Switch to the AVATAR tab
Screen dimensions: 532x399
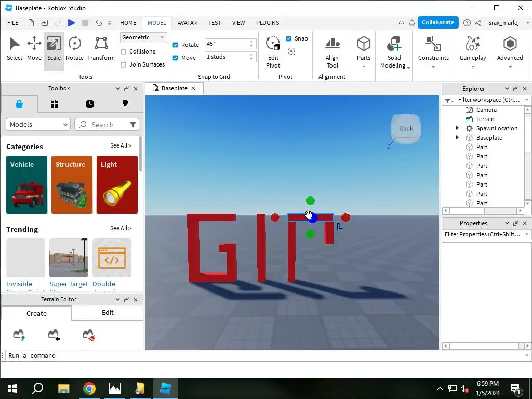point(187,23)
